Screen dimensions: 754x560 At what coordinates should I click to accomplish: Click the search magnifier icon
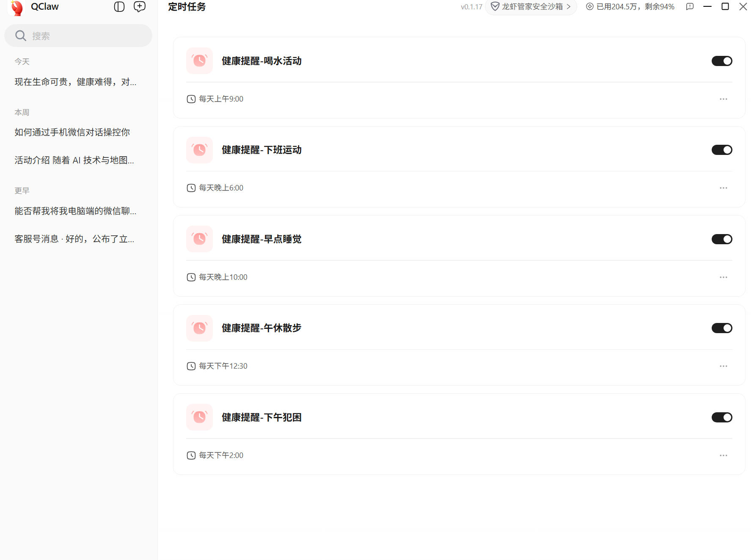[x=21, y=36]
